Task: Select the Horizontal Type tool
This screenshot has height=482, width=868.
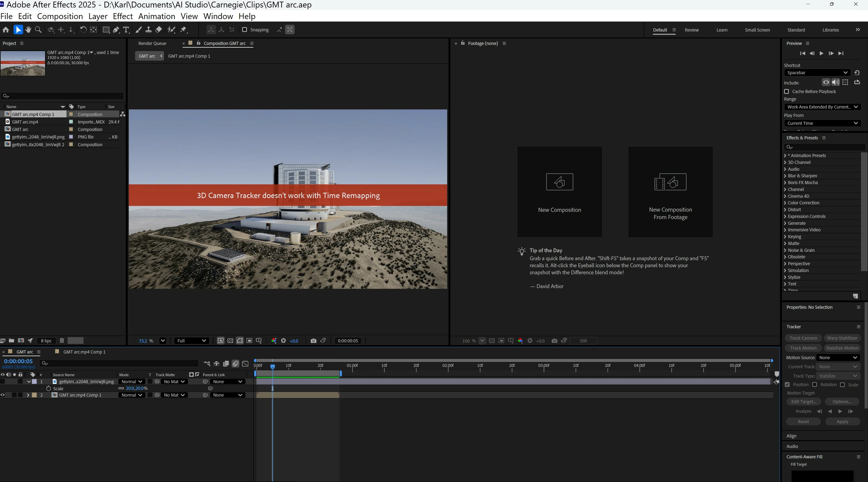Action: pos(126,30)
